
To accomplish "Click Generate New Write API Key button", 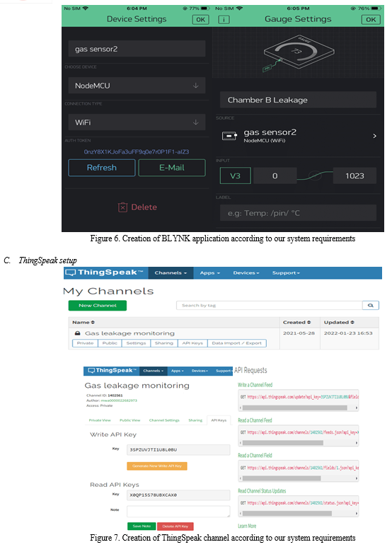I will click(157, 466).
